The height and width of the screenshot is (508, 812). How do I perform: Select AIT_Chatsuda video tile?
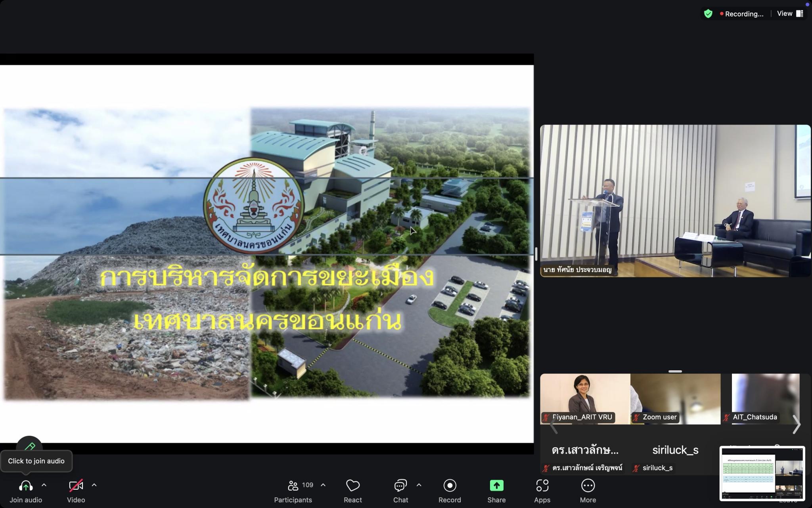point(766,399)
